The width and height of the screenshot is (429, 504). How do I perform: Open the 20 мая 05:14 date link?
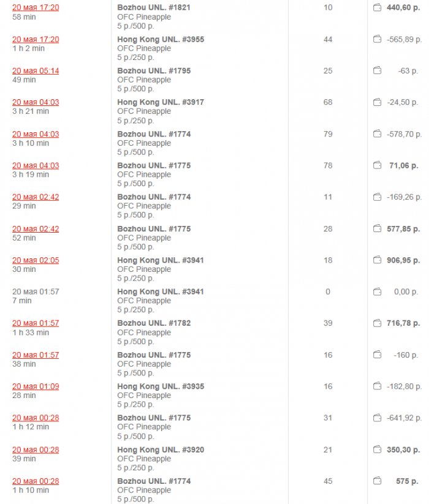pyautogui.click(x=36, y=71)
